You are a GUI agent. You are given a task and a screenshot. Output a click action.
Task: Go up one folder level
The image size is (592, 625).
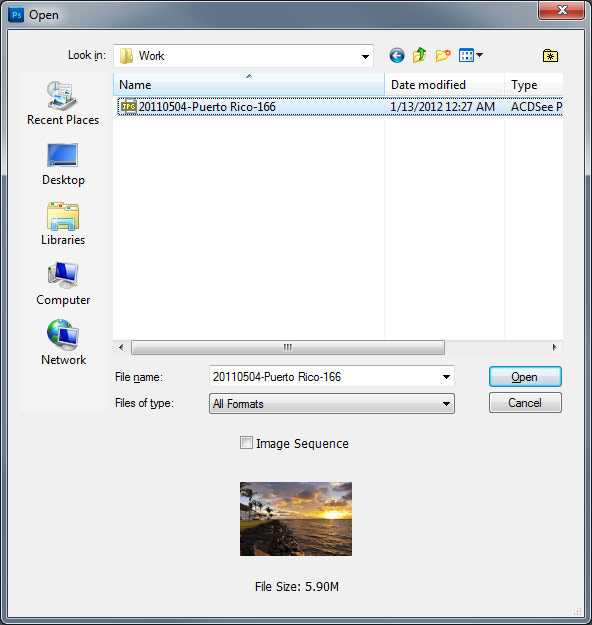(419, 55)
